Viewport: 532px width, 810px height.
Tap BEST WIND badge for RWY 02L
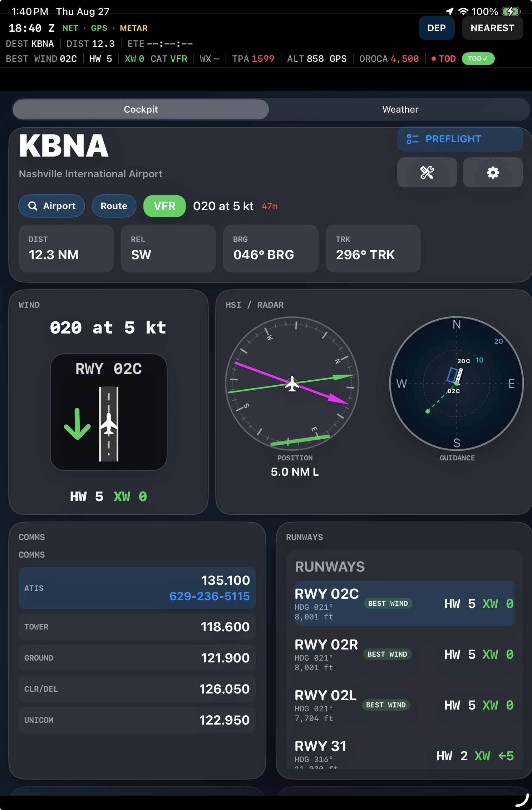(386, 705)
